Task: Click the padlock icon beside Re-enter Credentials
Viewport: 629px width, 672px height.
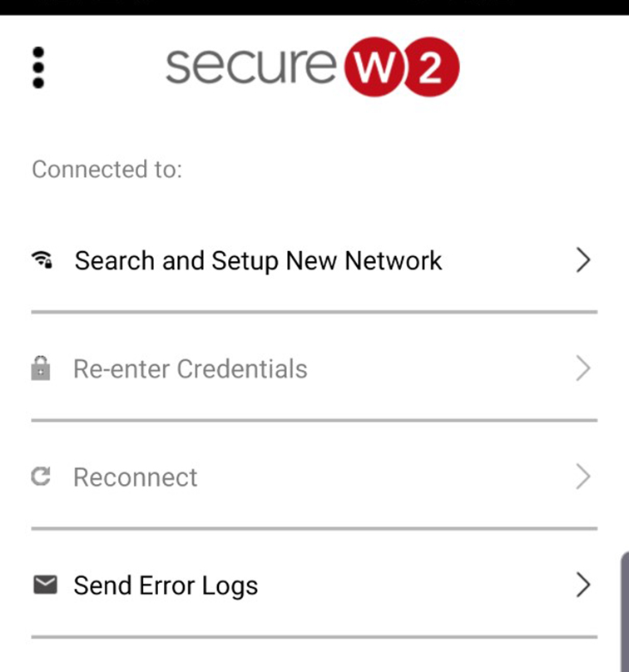Action: click(x=41, y=368)
